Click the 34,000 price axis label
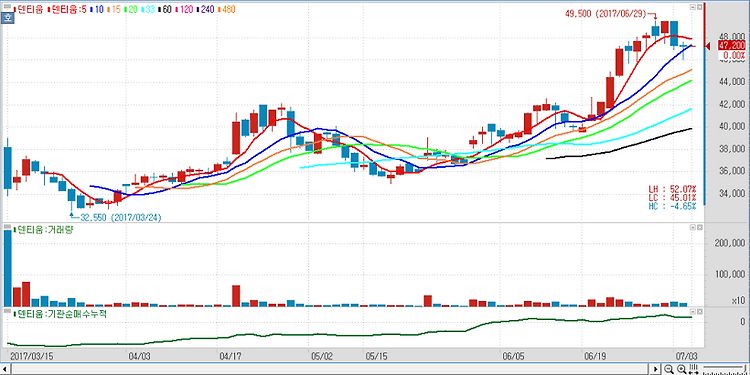Viewport: 750px width, 375px height. 732,194
